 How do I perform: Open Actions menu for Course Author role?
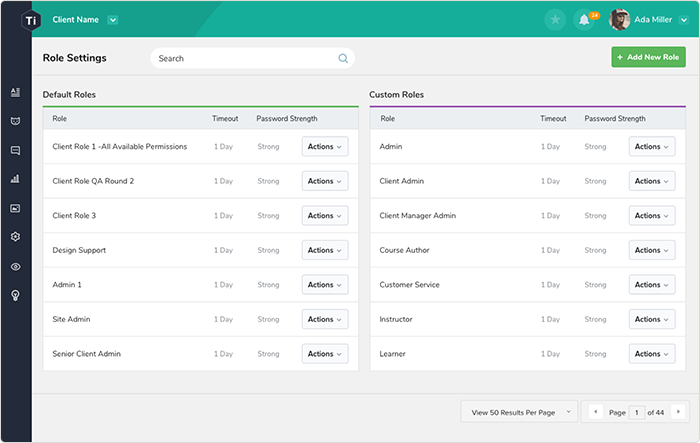pyautogui.click(x=652, y=250)
